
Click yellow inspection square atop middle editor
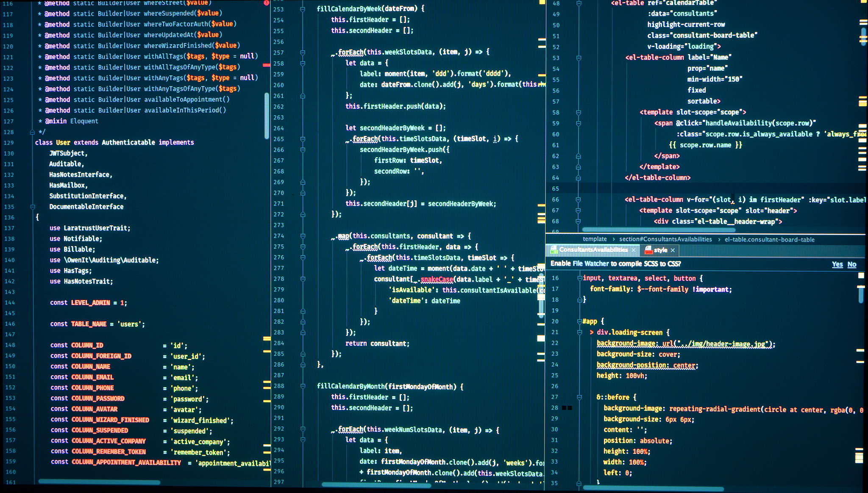point(542,2)
